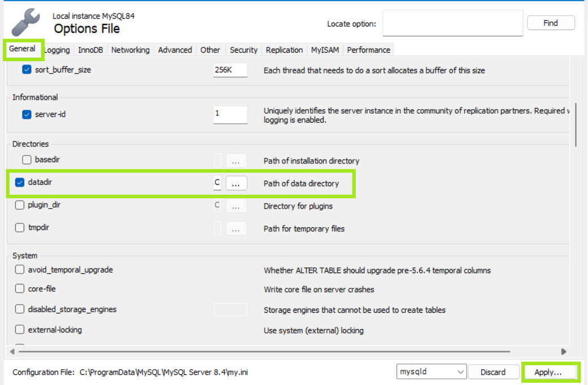
Task: Click the Apply button
Action: (548, 372)
